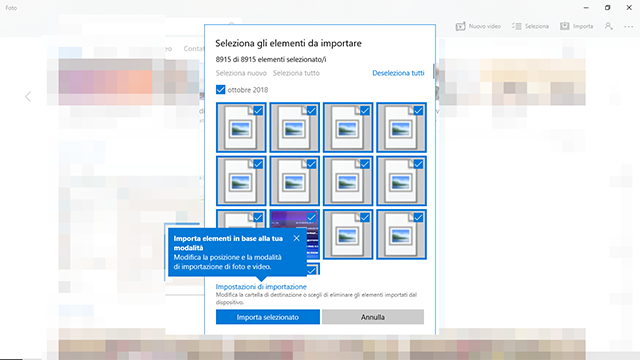Deselect second thumbnail in second row

pos(295,181)
